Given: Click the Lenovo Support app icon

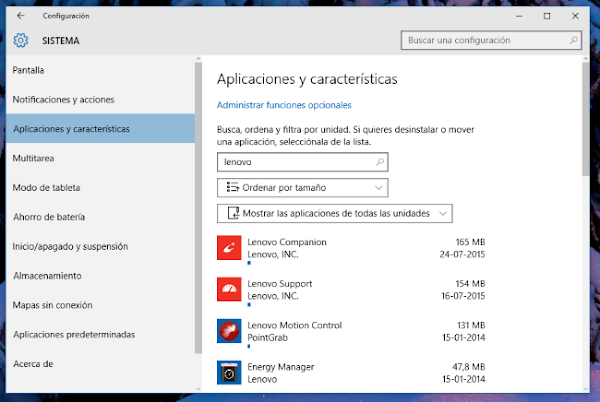Looking at the screenshot, I should tap(229, 289).
